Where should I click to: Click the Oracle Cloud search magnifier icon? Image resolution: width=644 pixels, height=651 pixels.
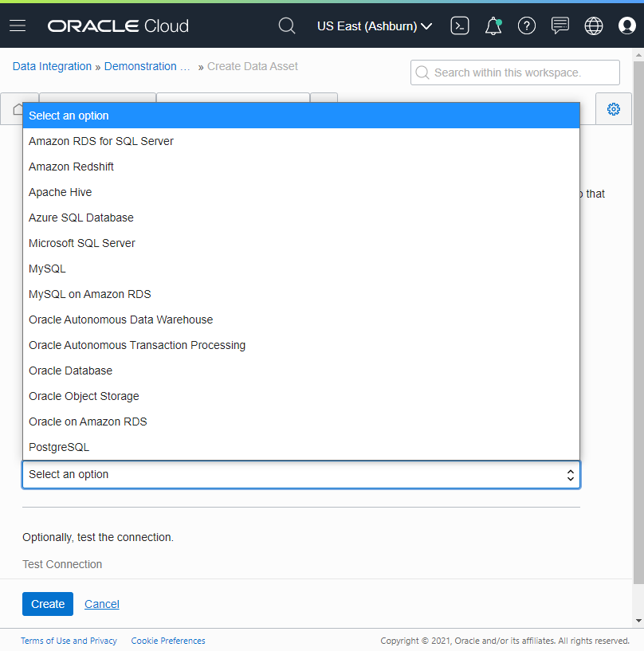[x=287, y=25]
